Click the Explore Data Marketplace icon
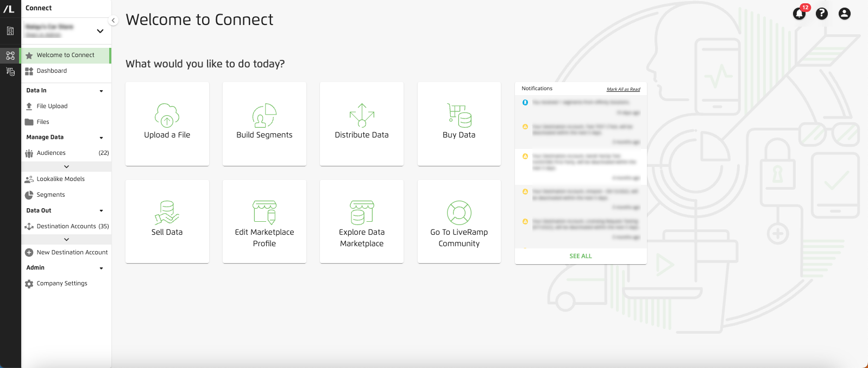Image resolution: width=868 pixels, height=368 pixels. click(362, 213)
